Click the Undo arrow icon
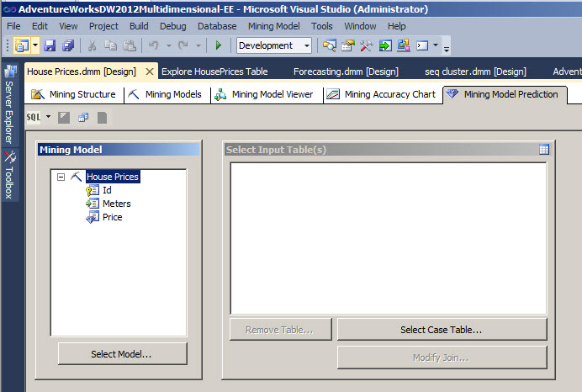 [154, 45]
